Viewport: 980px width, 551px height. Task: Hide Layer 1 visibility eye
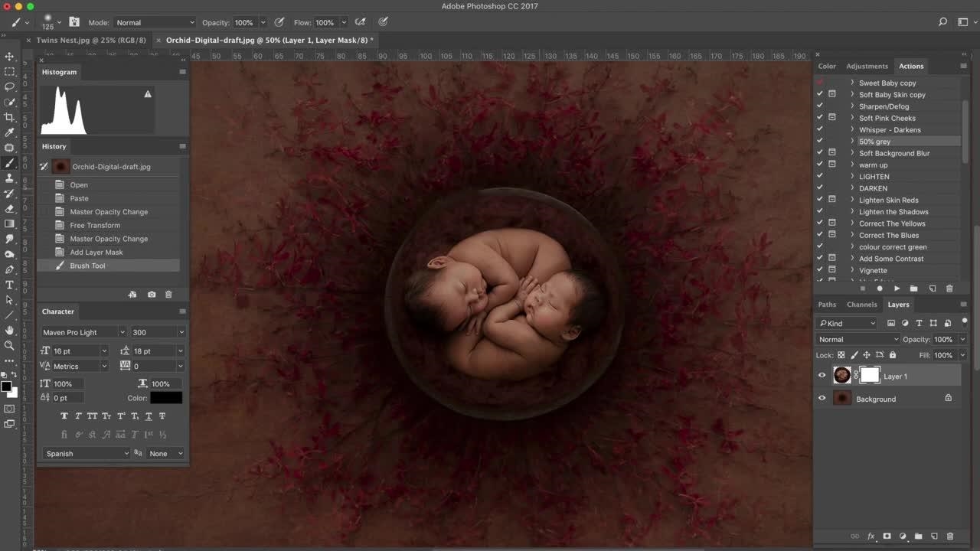point(822,376)
